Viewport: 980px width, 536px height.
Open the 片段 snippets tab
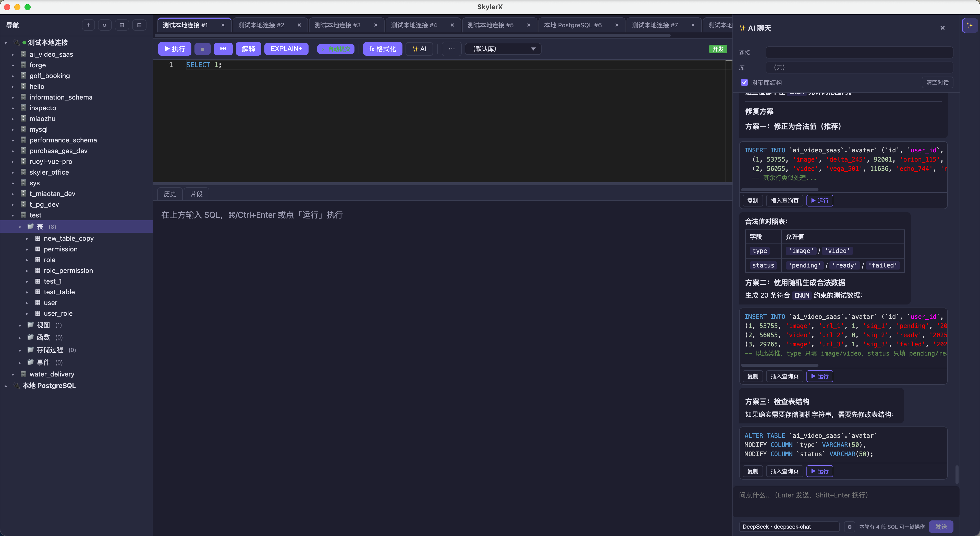(196, 194)
